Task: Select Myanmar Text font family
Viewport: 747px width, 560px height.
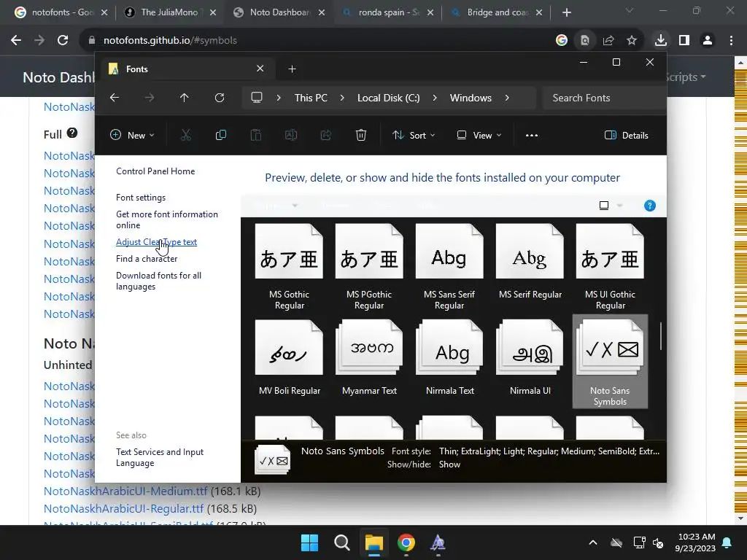Action: click(369, 357)
